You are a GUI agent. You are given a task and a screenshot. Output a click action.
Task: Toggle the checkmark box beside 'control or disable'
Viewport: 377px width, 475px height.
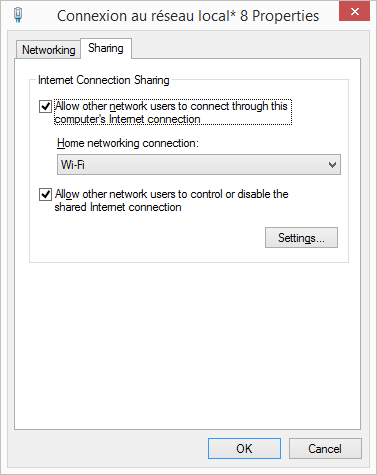pos(45,194)
